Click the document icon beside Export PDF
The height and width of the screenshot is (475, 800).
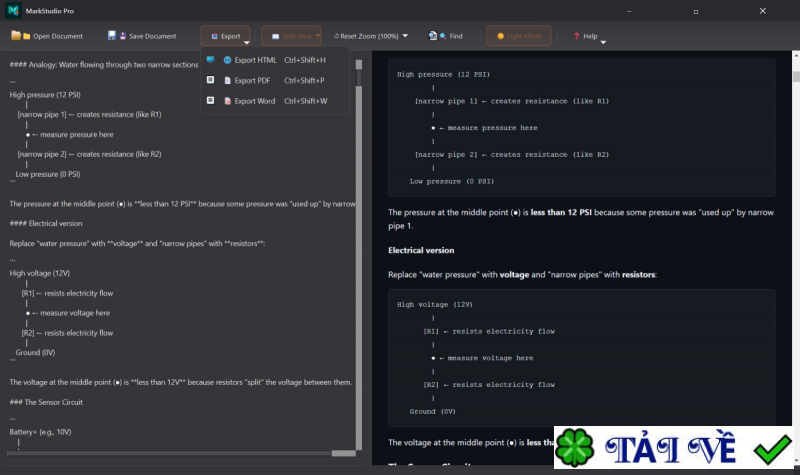tap(227, 80)
